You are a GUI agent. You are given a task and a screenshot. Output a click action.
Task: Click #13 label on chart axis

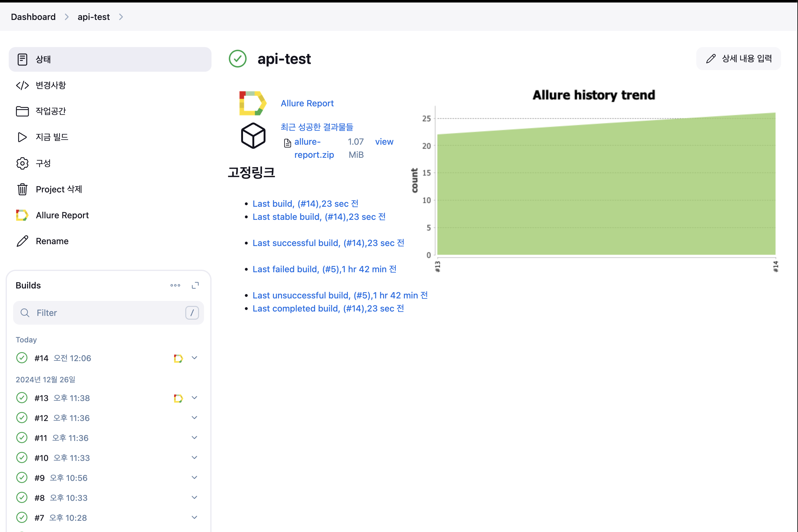437,266
